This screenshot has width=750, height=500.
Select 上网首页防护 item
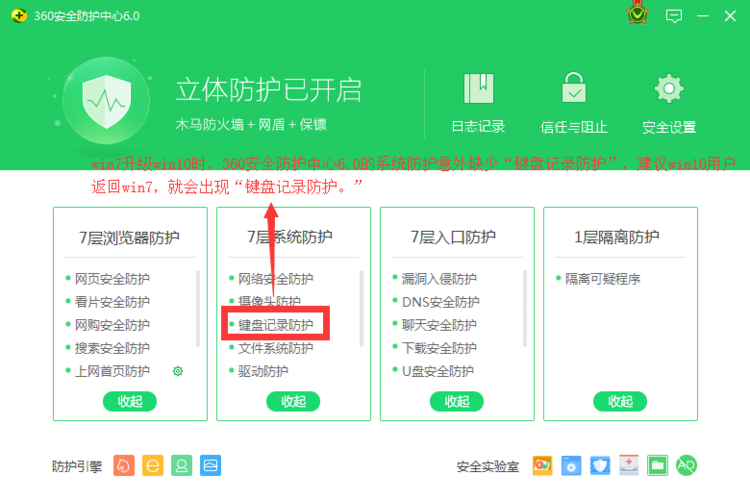(112, 371)
